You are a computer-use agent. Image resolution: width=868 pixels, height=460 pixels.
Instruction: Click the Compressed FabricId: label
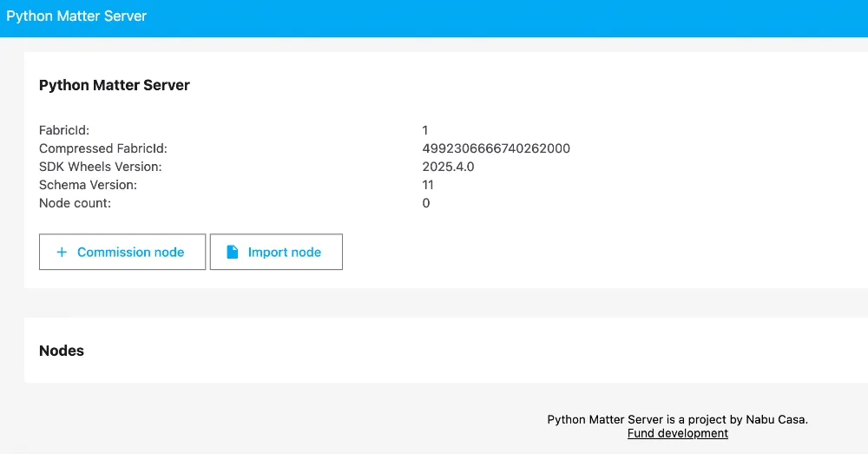(103, 148)
